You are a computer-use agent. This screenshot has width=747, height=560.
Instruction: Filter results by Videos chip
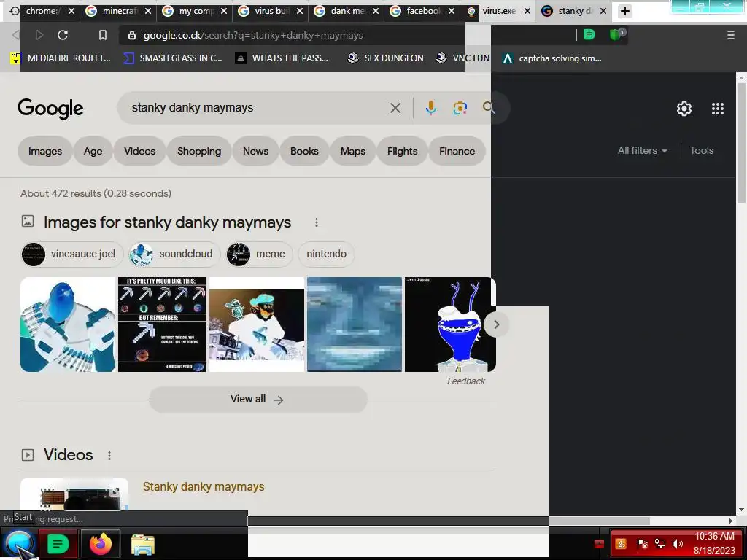[139, 152]
